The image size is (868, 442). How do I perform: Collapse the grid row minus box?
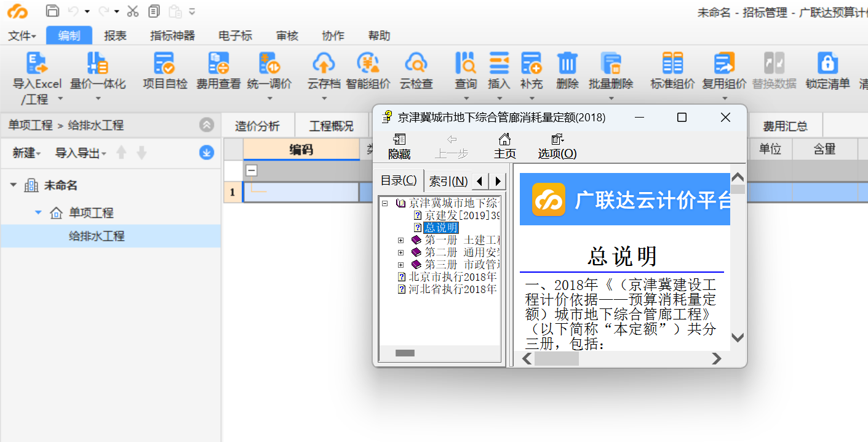(x=252, y=171)
